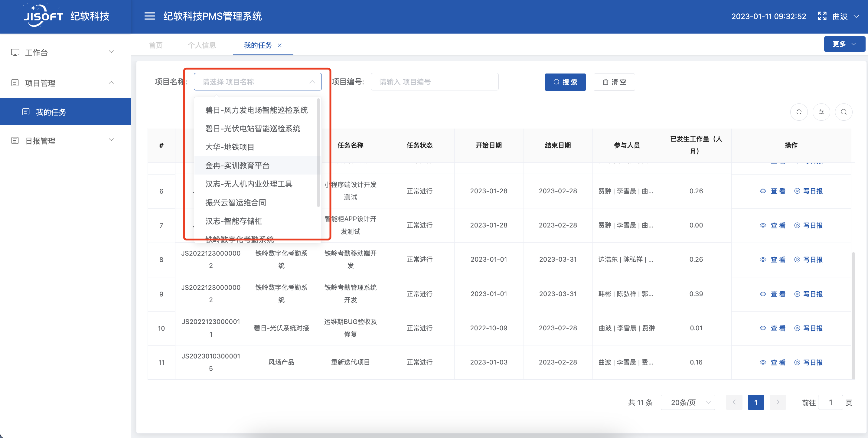Click 碧日-光伏系统对接 cell
Viewport: 868px width, 438px height.
(281, 328)
